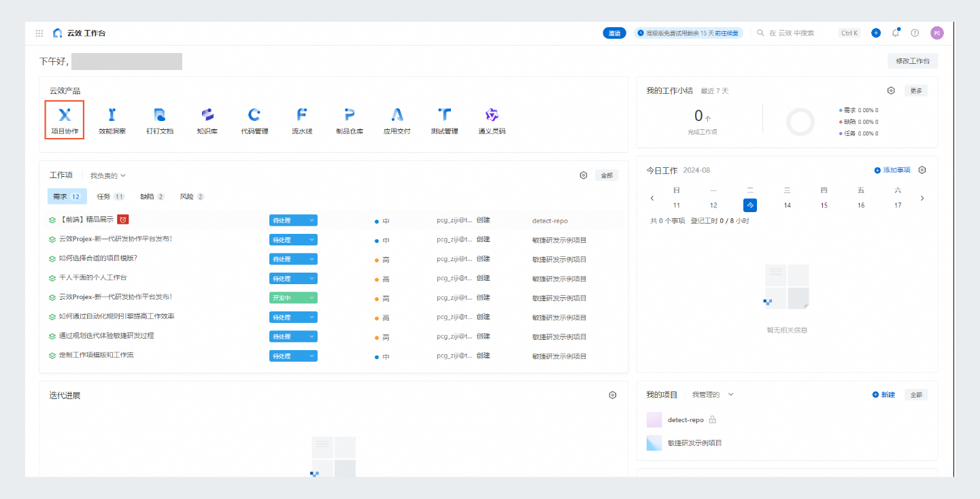The height and width of the screenshot is (499, 980).
Task: Click 全部 in 我的项目 panel
Action: pos(916,395)
